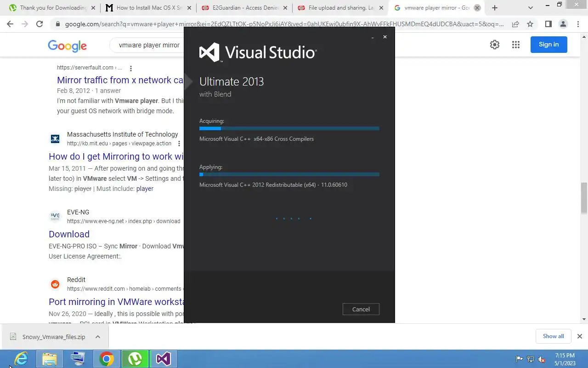Open network icon in system tray
This screenshot has height=368, width=588.
tap(531, 359)
